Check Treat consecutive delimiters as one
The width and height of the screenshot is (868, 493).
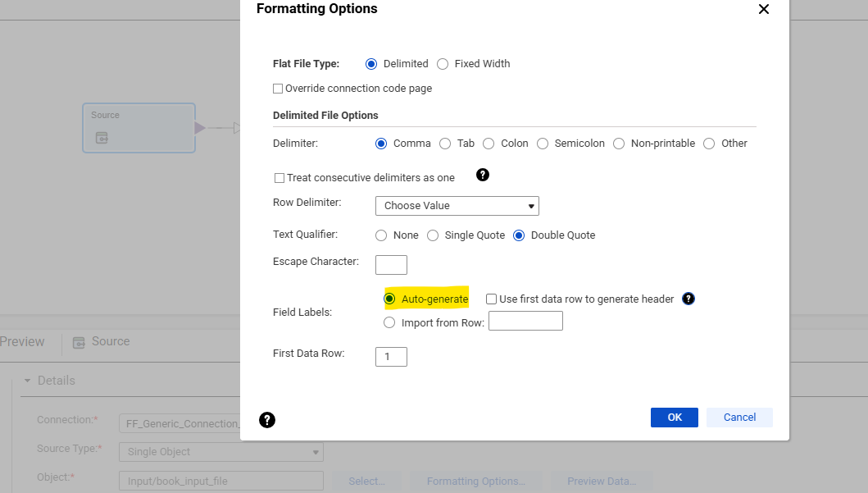[279, 178]
